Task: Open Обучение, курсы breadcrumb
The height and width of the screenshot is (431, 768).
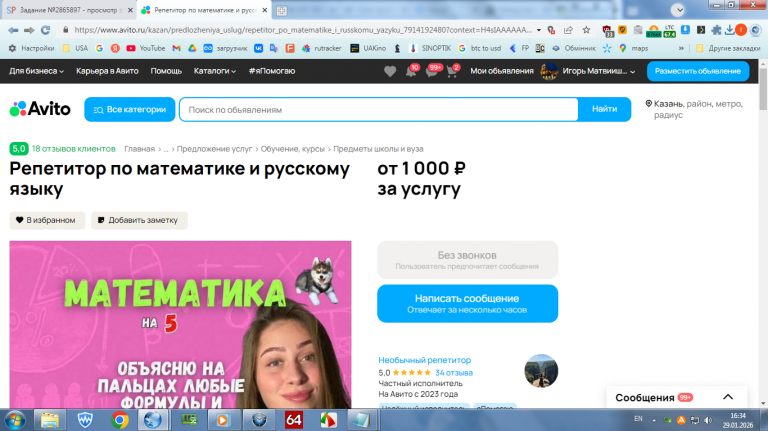Action: (292, 149)
